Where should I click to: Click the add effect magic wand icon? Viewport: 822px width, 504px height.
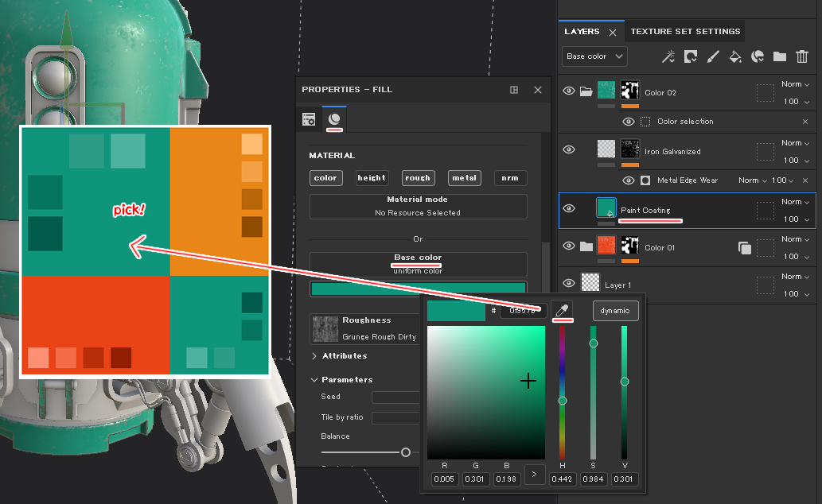click(x=668, y=56)
